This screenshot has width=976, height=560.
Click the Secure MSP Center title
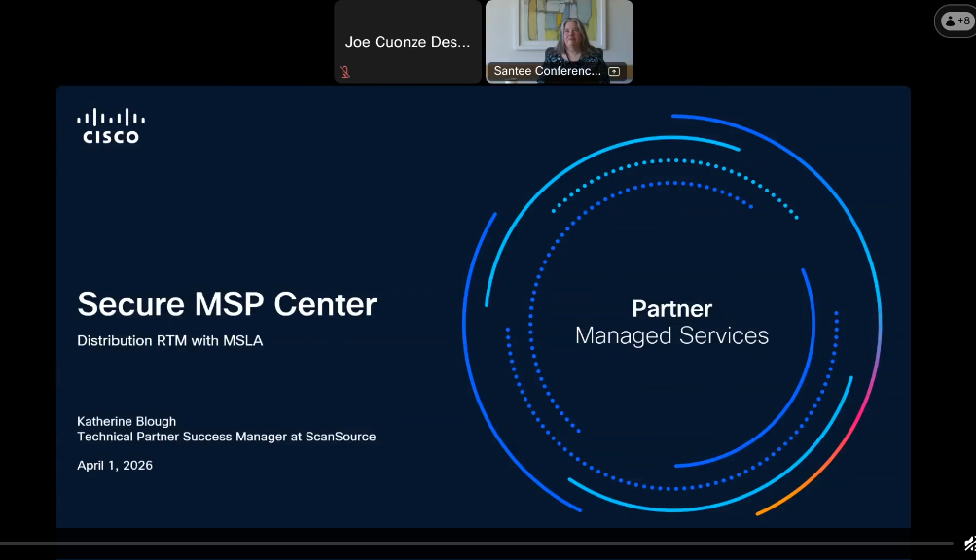point(227,304)
